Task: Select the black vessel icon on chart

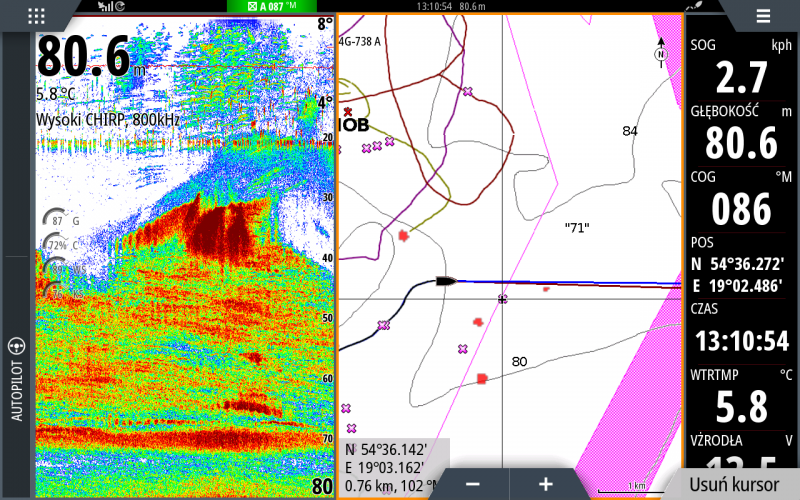Action: click(444, 282)
